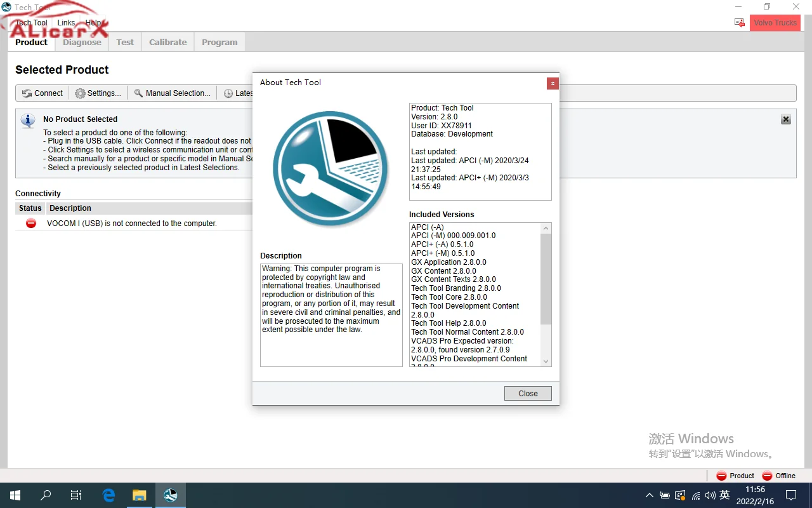Screen dimensions: 812x508
Task: Open File Explorer from taskbar
Action: (x=140, y=495)
